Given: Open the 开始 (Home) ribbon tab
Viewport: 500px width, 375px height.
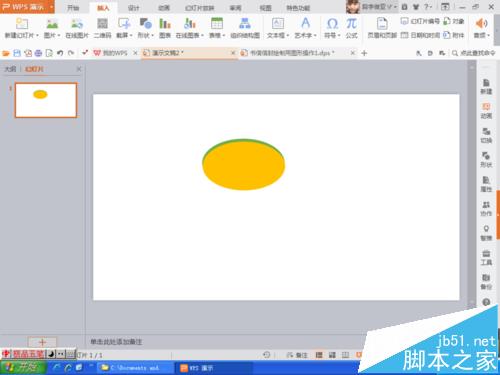Looking at the screenshot, I should 73,8.
